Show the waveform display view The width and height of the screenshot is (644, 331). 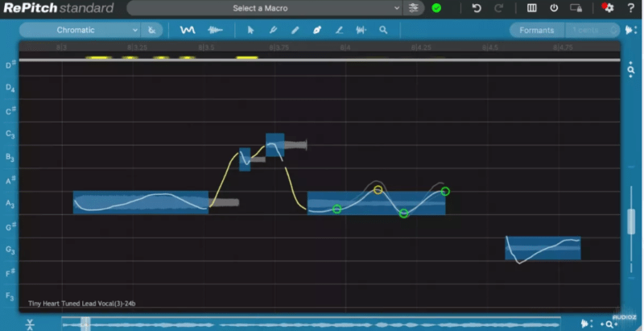point(215,30)
